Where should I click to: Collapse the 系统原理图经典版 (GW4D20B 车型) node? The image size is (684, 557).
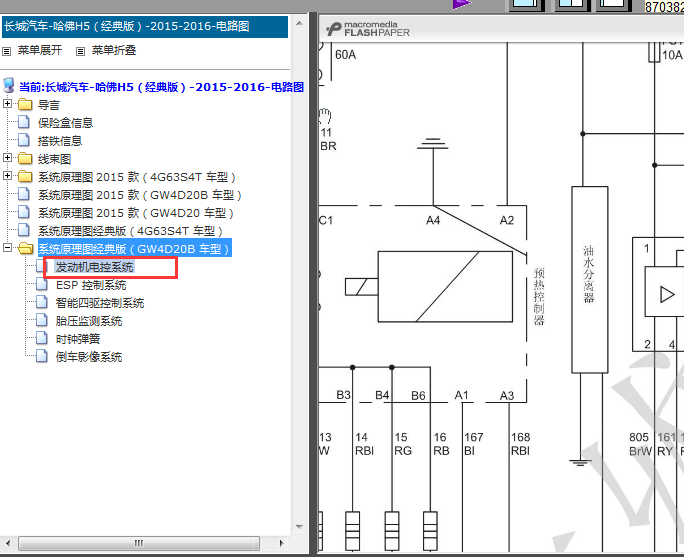click(7, 247)
